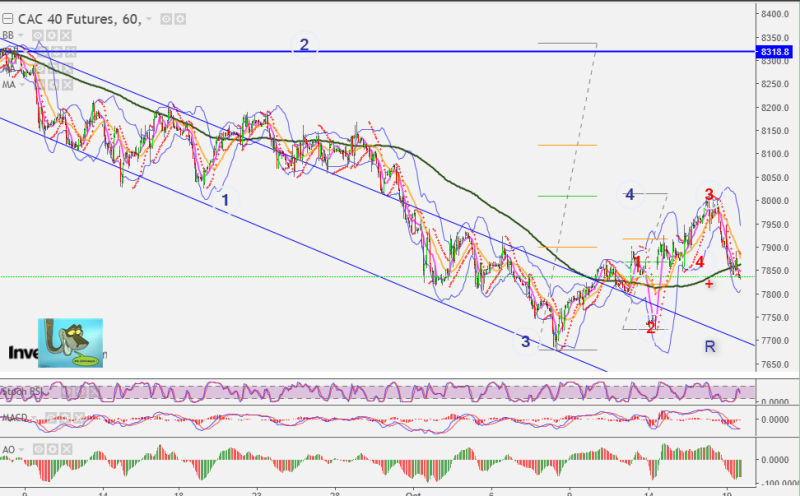Click the Oct date label on time axis
Image resolution: width=800 pixels, height=496 pixels.
tap(413, 493)
